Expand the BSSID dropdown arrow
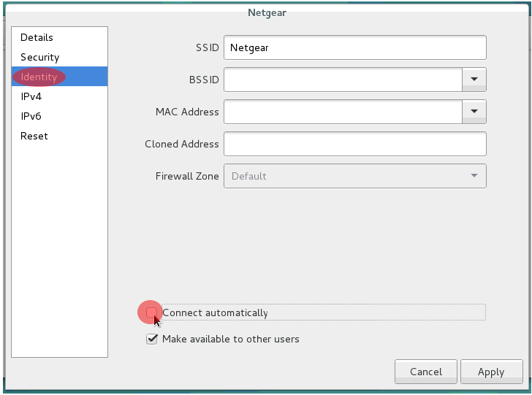This screenshot has height=395, width=532. (x=474, y=80)
